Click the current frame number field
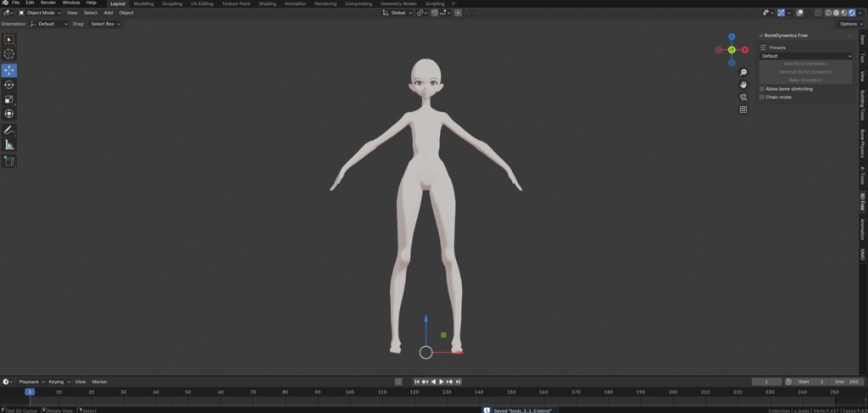The width and height of the screenshot is (868, 413). [x=766, y=382]
